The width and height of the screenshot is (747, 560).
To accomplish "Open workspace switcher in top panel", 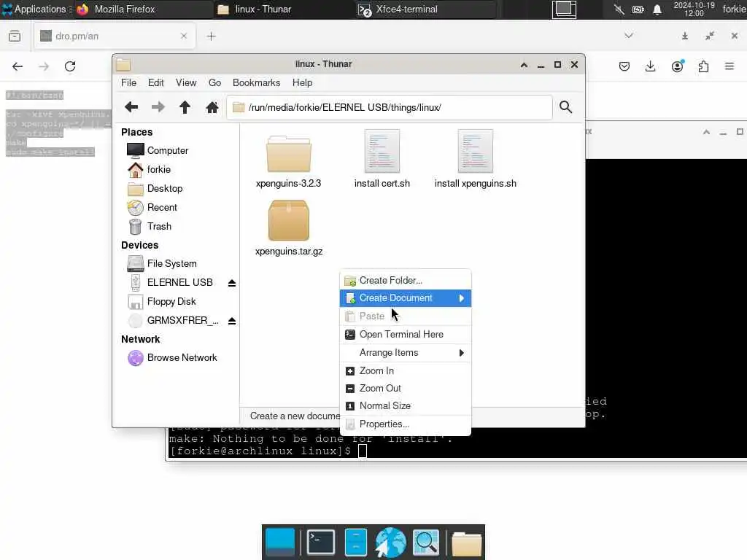I will pos(564,9).
